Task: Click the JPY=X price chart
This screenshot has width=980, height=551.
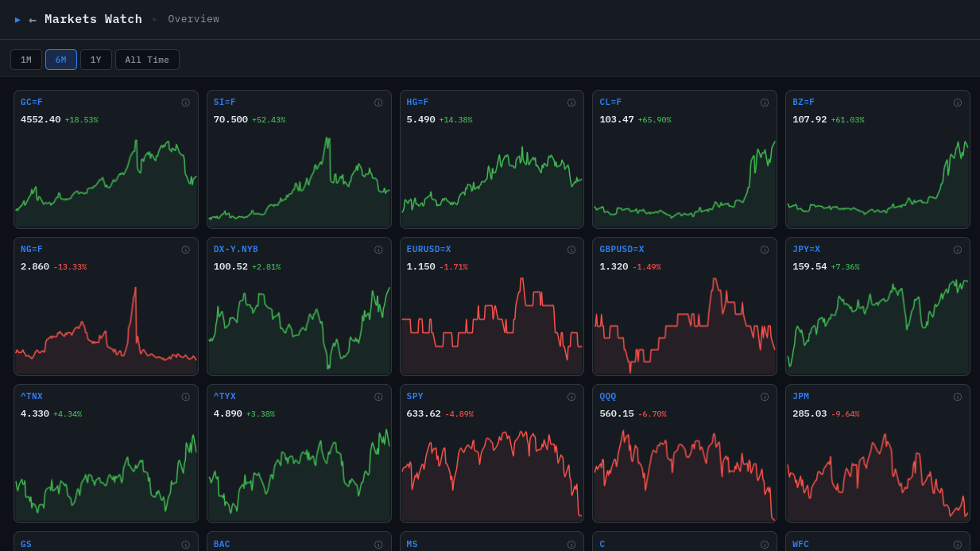Action: 877,326
